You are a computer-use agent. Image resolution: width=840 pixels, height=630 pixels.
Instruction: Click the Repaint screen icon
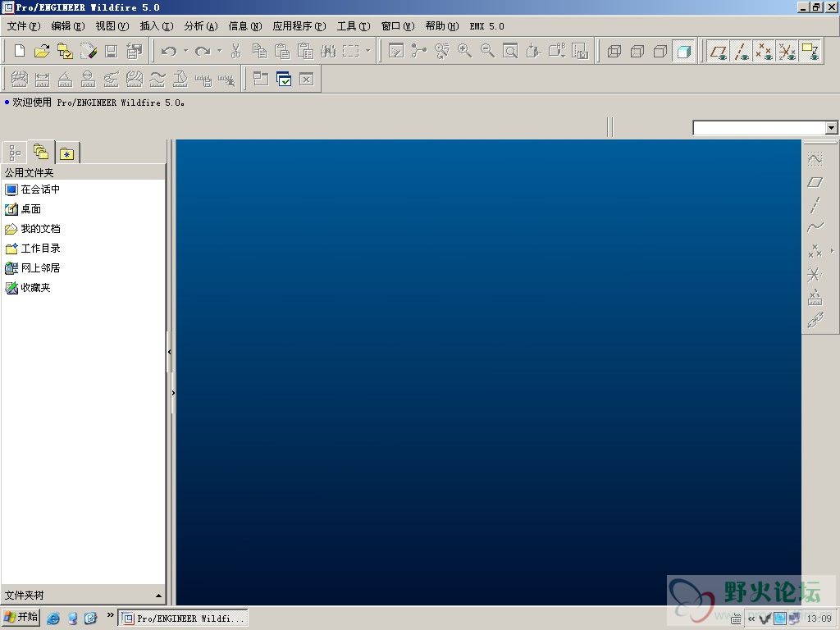(x=396, y=51)
